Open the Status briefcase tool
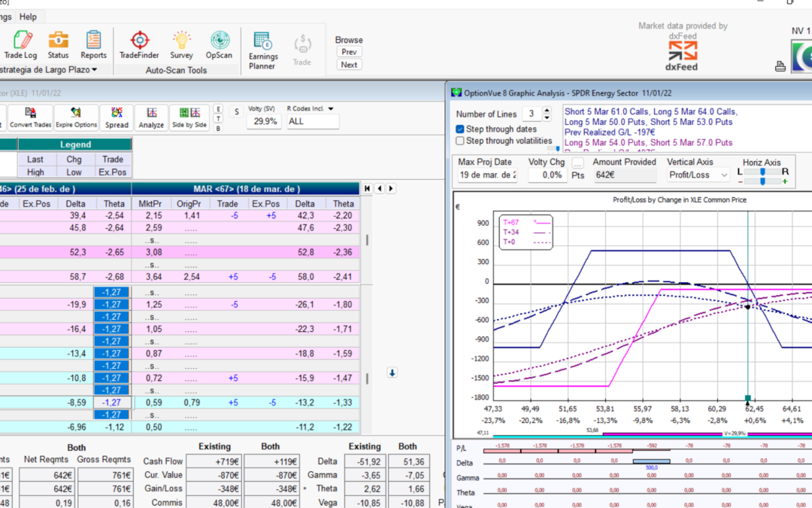Screen dimensions: 812x508 point(58,44)
